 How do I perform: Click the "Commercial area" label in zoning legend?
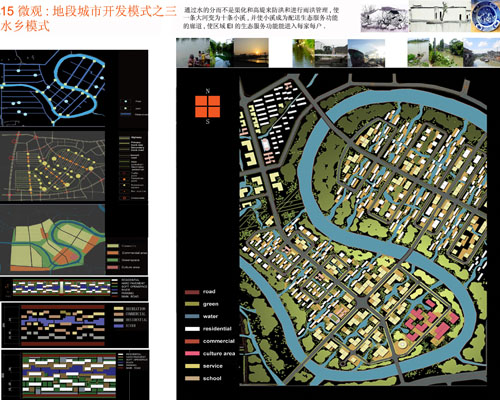pos(134,253)
